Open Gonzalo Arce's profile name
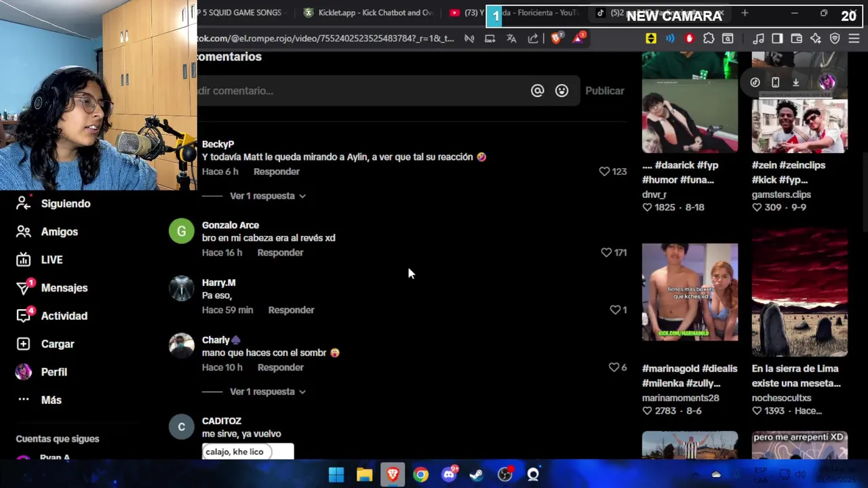The width and height of the screenshot is (868, 488). point(231,225)
